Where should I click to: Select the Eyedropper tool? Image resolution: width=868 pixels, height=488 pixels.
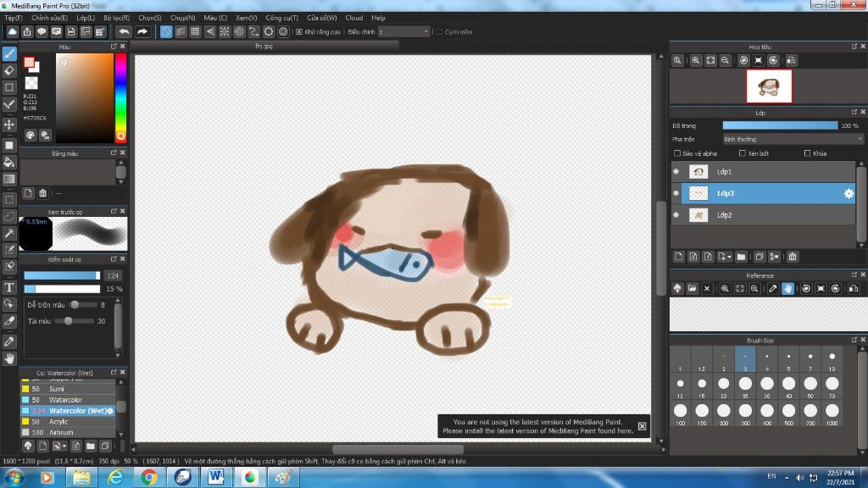click(9, 341)
